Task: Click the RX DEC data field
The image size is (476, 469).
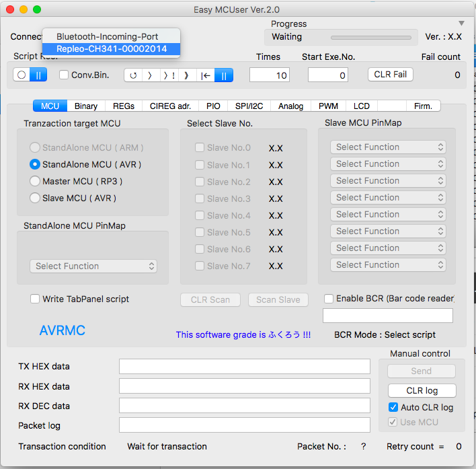Action: click(x=245, y=406)
